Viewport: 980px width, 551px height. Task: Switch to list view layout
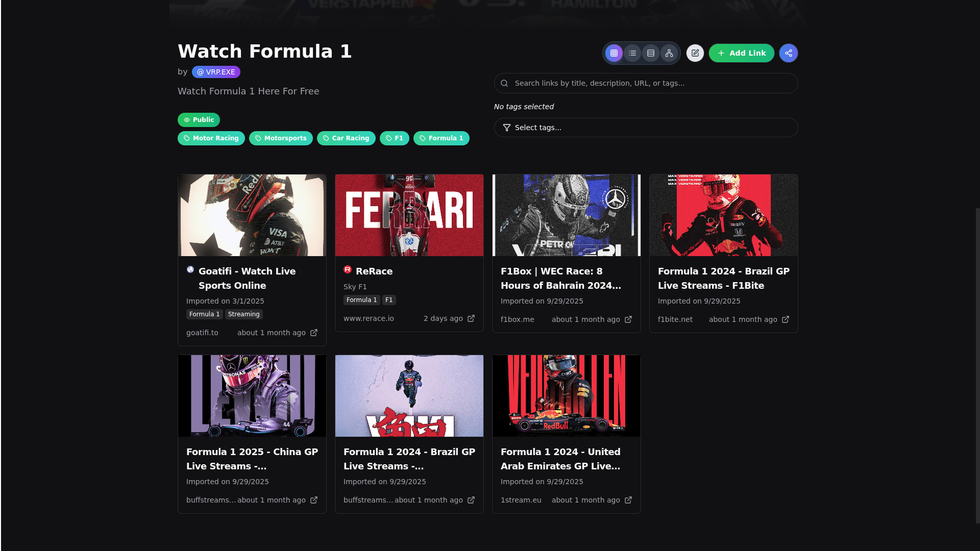632,53
